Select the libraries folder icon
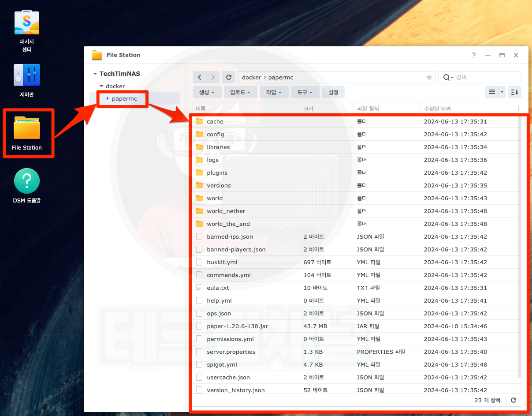The height and width of the screenshot is (416, 532). coord(199,147)
